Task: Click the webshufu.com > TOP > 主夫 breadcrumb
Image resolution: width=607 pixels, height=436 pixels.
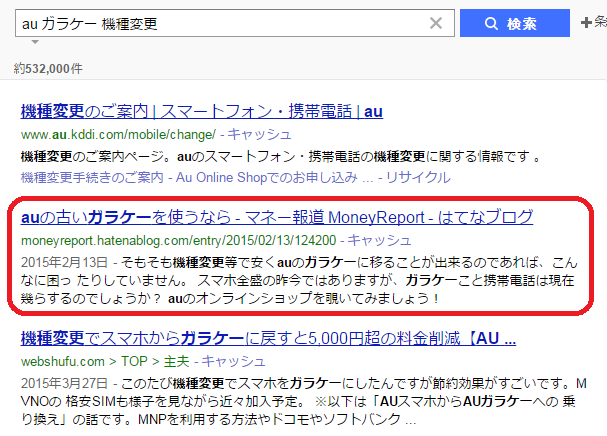Action: tap(105, 361)
